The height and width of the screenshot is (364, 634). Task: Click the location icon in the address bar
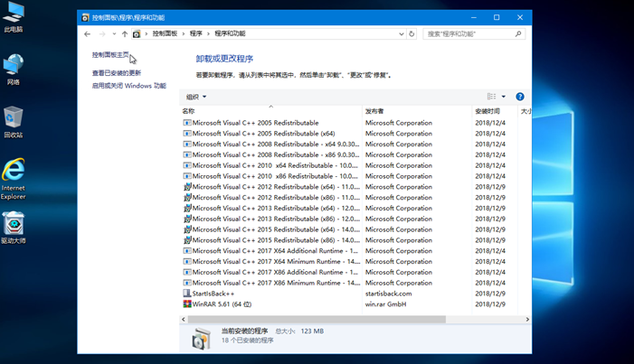coord(137,34)
